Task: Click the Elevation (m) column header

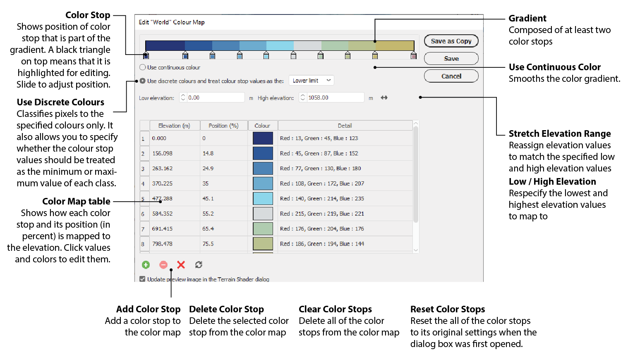Action: point(174,126)
